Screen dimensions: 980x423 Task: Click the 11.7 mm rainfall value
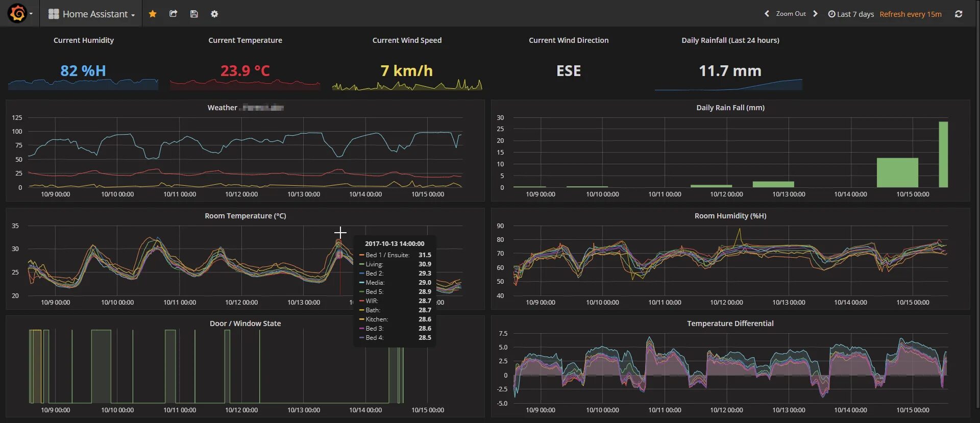point(730,70)
